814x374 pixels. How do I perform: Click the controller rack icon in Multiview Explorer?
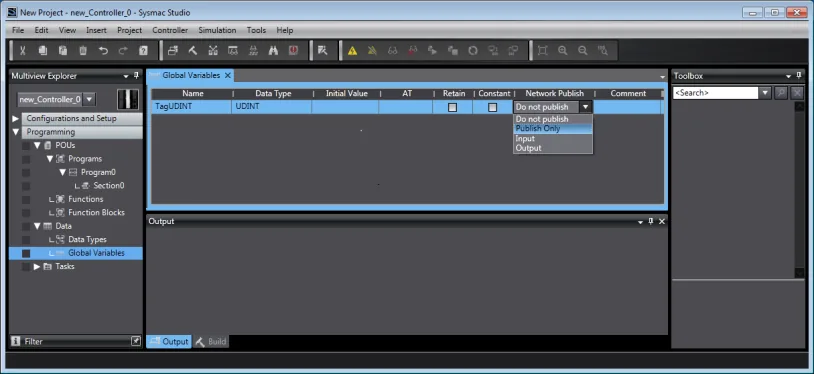(128, 99)
